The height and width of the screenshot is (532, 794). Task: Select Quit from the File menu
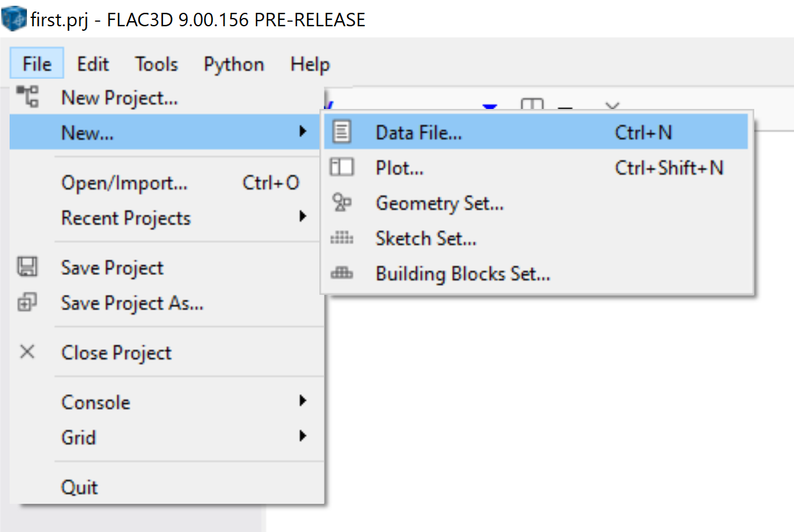80,487
